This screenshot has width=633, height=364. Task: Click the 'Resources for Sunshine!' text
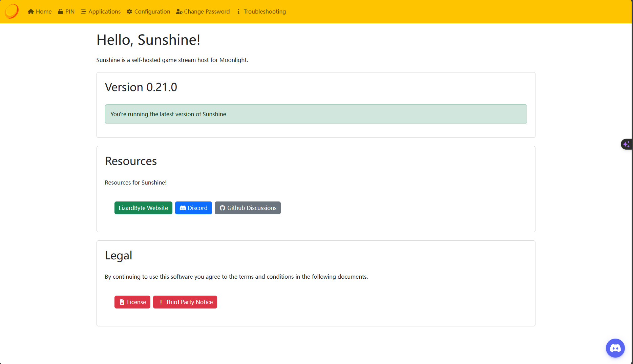pyautogui.click(x=136, y=183)
